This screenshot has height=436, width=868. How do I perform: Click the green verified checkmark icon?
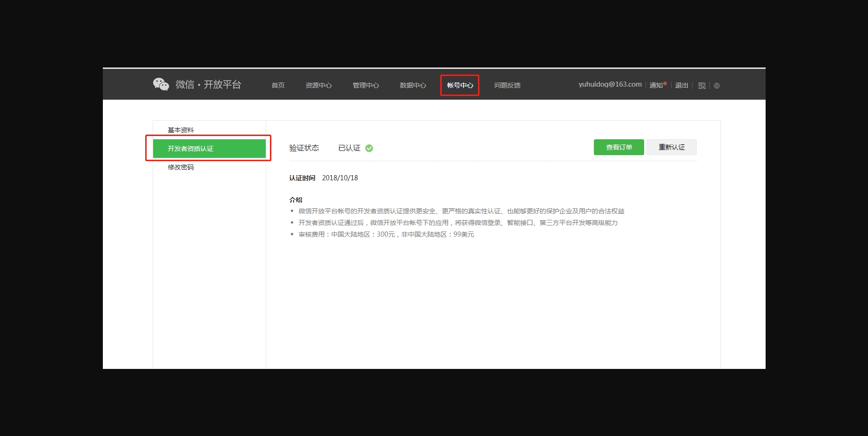point(369,148)
